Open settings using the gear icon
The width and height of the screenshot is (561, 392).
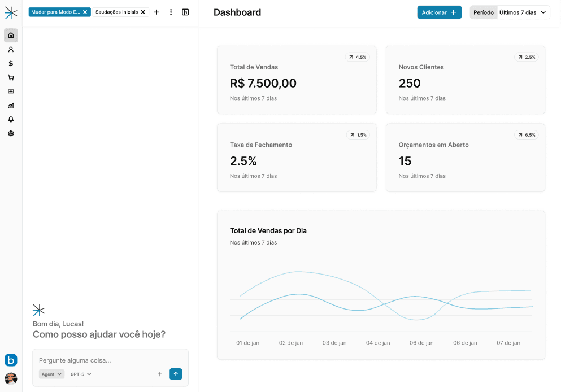point(11,133)
